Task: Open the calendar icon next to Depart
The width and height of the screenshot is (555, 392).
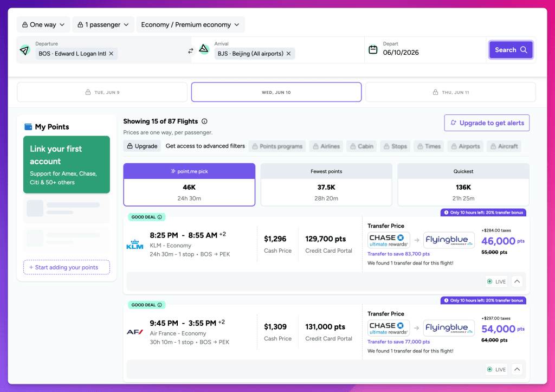Action: 373,49
